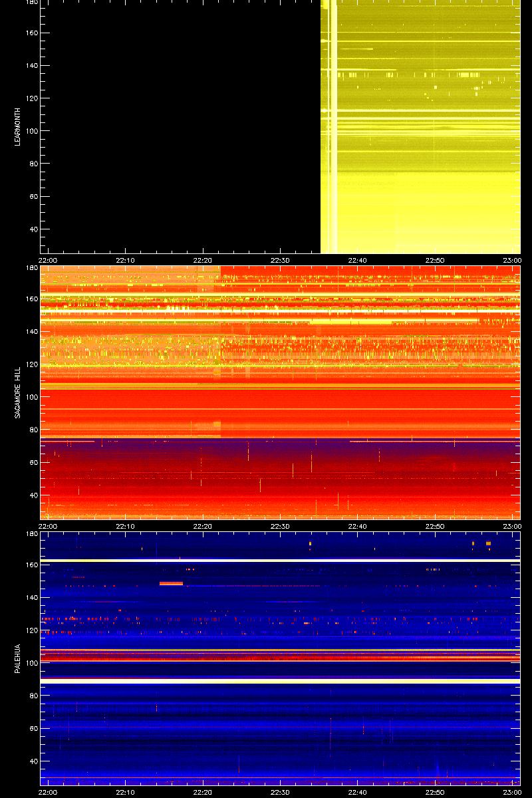This screenshot has height=798, width=532.
Task: Select the 40 tick on the Sagamore Hill axis
Action: [x=33, y=495]
